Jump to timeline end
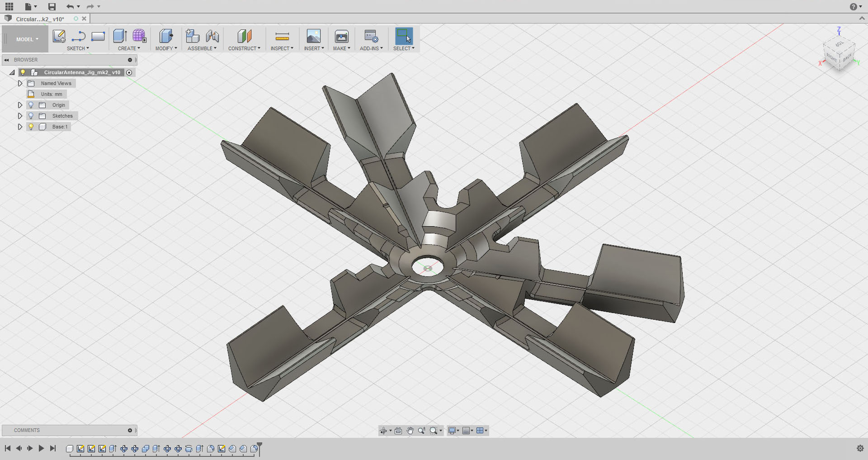Viewport: 868px width, 460px height. [x=53, y=448]
